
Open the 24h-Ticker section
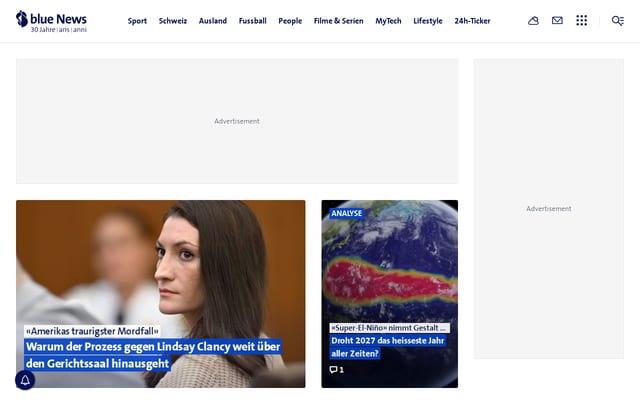tap(472, 21)
